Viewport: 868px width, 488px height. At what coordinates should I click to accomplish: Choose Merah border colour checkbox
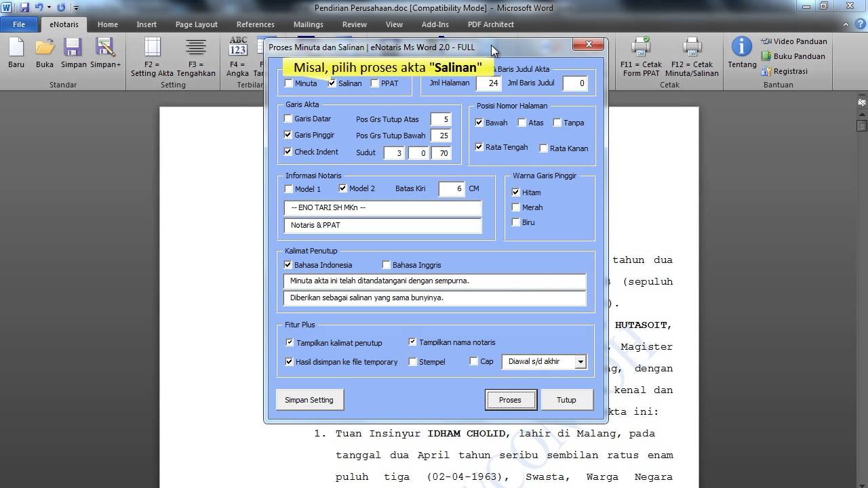(516, 207)
